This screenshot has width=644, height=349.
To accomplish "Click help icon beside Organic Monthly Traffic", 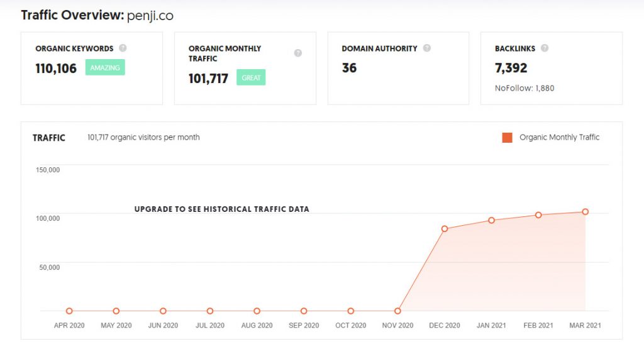I will pyautogui.click(x=297, y=53).
